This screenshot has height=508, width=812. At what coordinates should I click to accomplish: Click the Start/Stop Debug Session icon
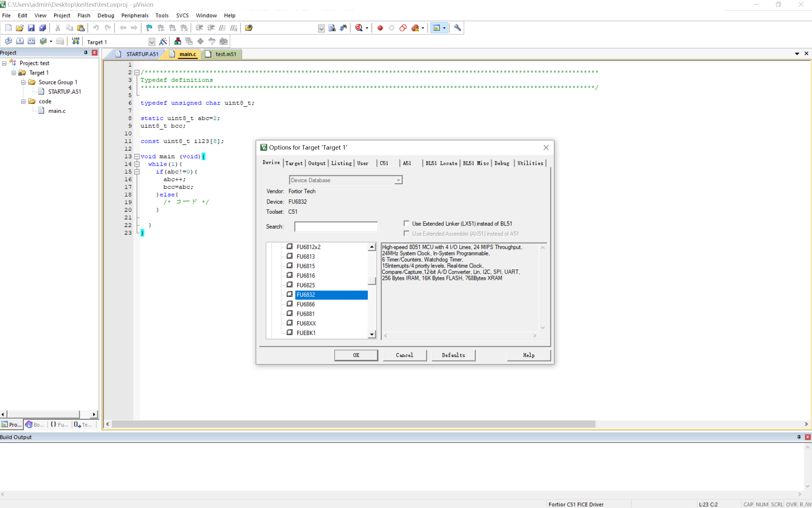point(359,28)
